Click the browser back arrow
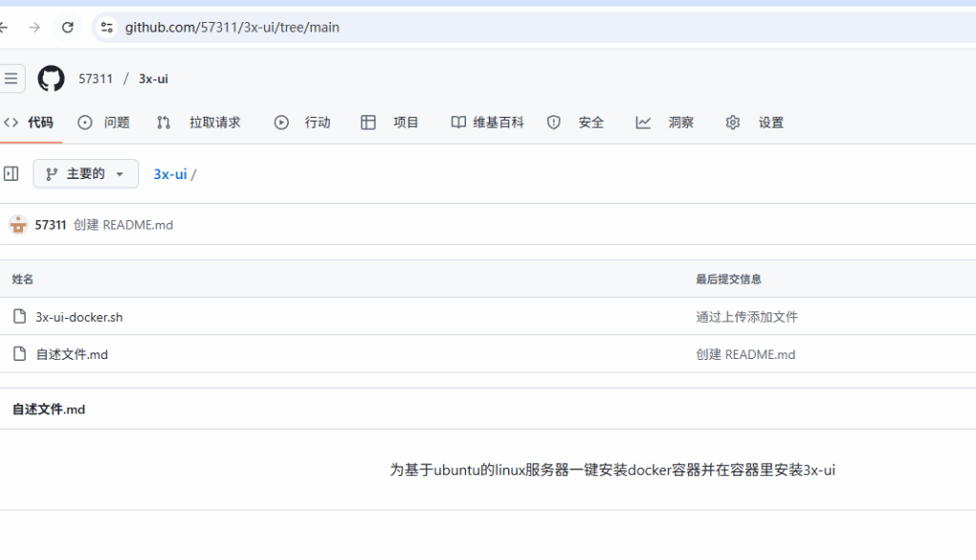The width and height of the screenshot is (976, 560). point(3,28)
